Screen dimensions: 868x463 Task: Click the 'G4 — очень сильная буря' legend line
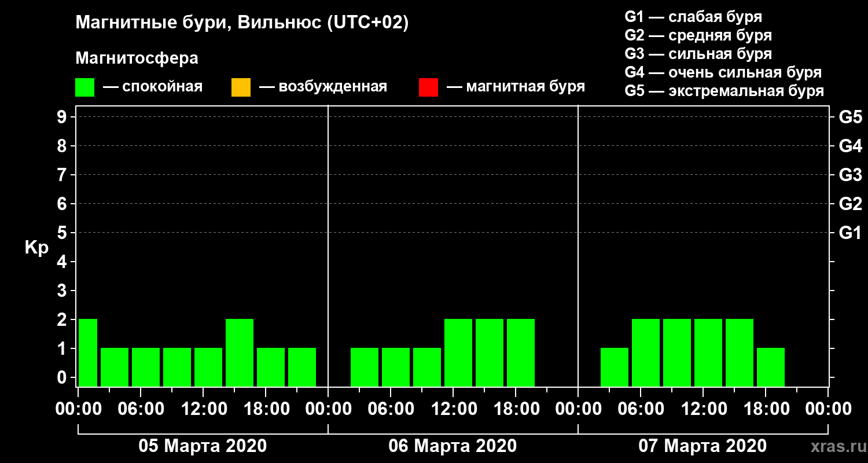coord(723,72)
